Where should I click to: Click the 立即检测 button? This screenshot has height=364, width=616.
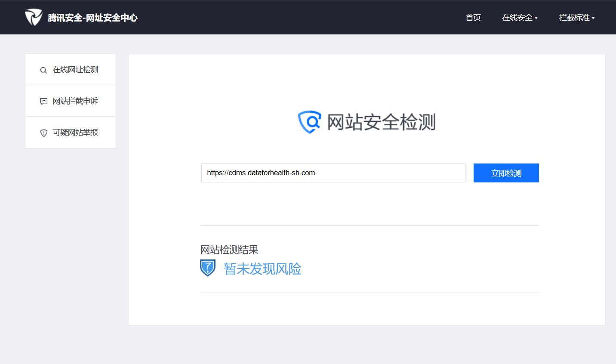pos(506,173)
